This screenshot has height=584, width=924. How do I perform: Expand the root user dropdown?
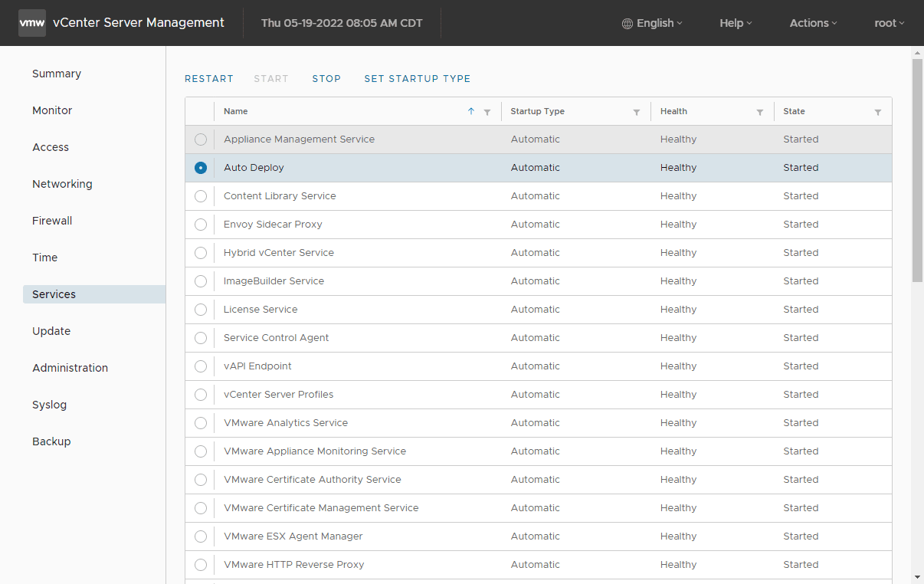(889, 23)
